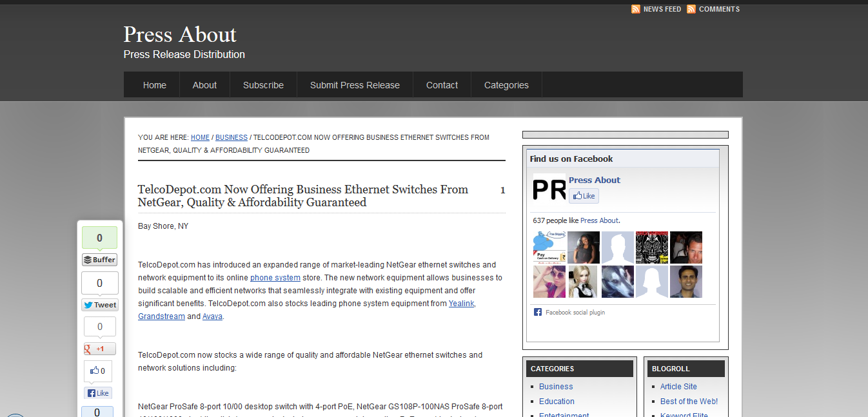Open the Avaya hyperlink
This screenshot has height=417, width=868.
pos(213,316)
